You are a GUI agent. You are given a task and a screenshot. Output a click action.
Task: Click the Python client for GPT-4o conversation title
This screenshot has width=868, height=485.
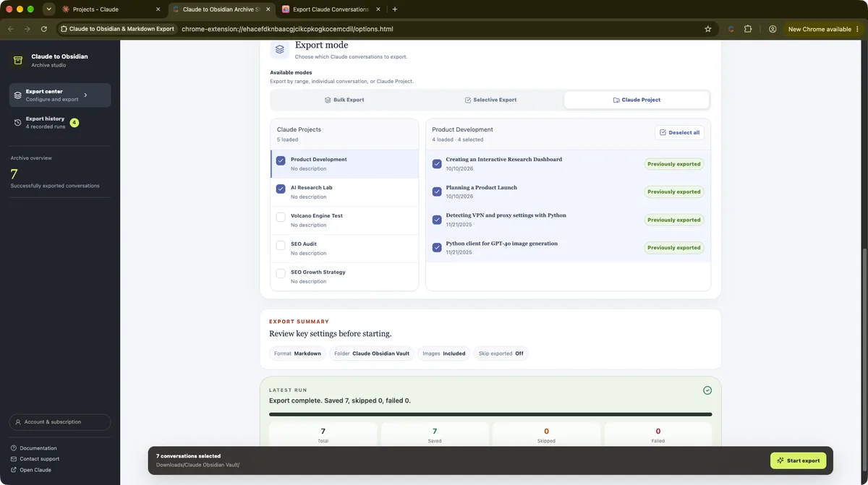point(502,244)
